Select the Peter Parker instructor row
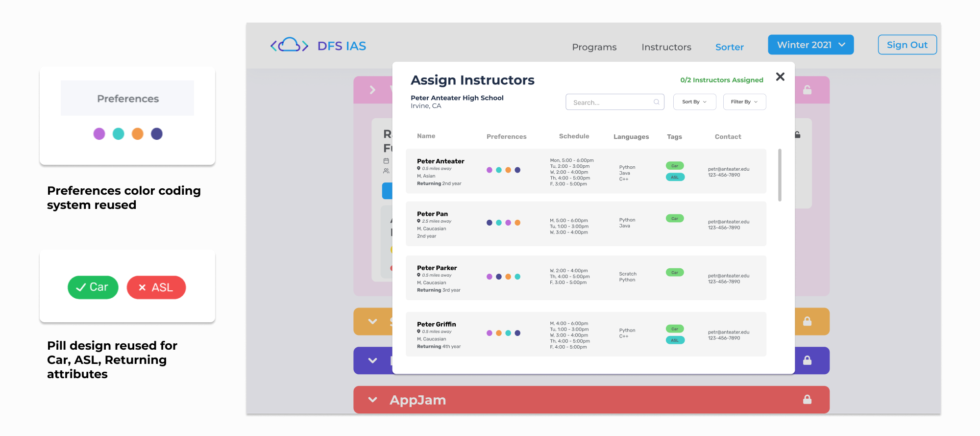Image resolution: width=980 pixels, height=436 pixels. point(586,278)
